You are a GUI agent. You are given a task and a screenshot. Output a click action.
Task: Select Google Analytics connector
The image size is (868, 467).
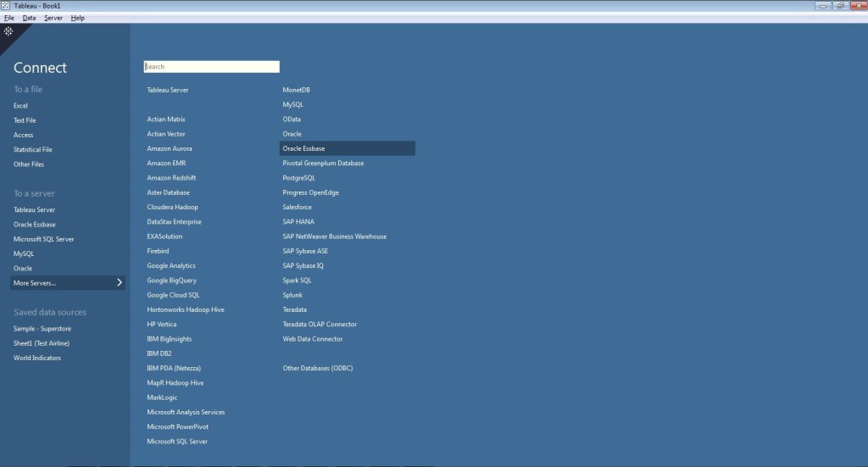(x=171, y=265)
